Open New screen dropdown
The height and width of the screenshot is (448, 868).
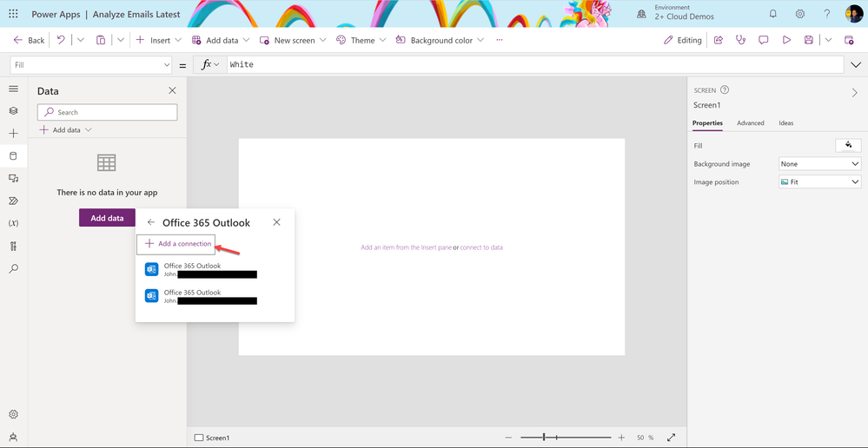coord(293,40)
